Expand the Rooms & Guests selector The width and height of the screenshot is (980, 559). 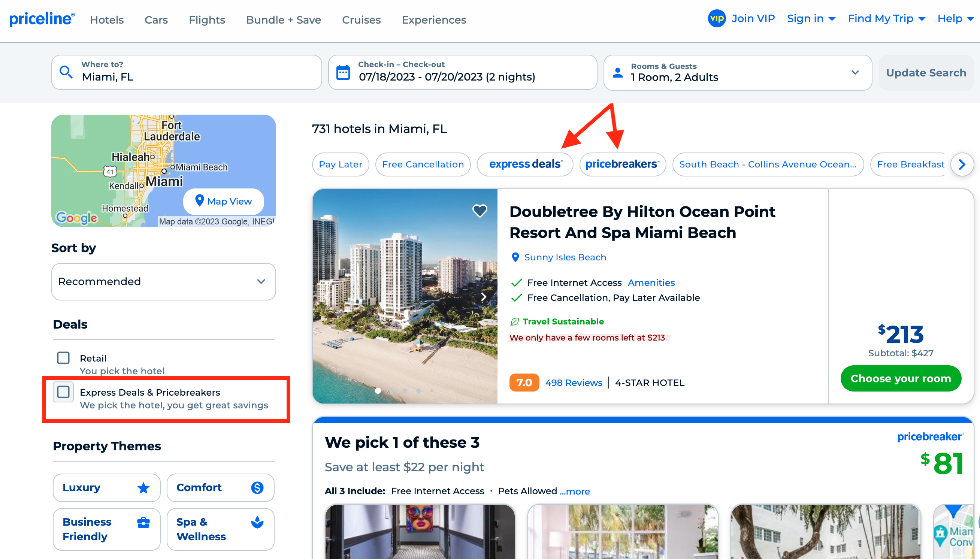[737, 73]
